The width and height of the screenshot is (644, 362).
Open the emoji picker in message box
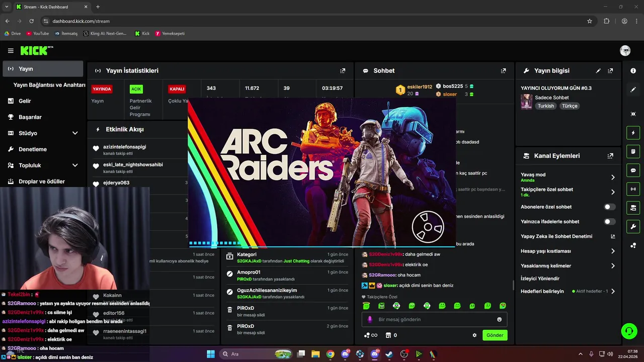point(499,319)
